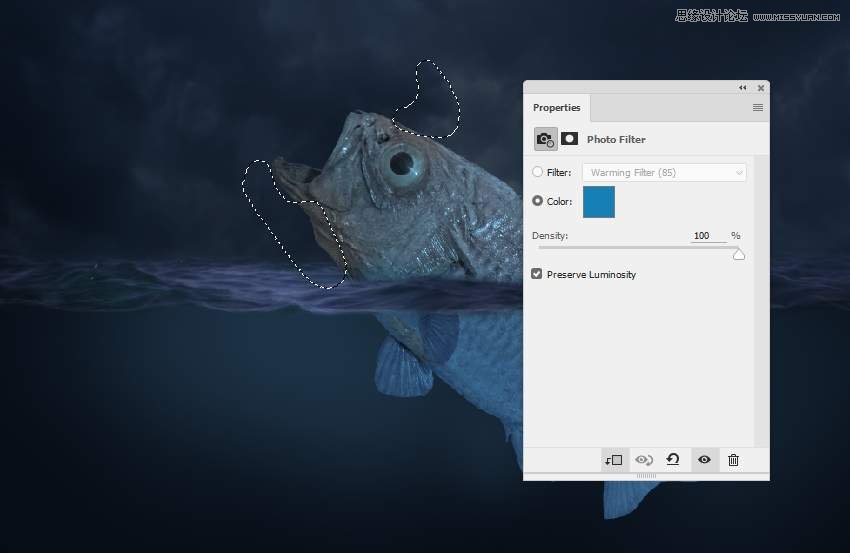Reset adjustment to defaults
The height and width of the screenshot is (553, 850).
(x=673, y=460)
